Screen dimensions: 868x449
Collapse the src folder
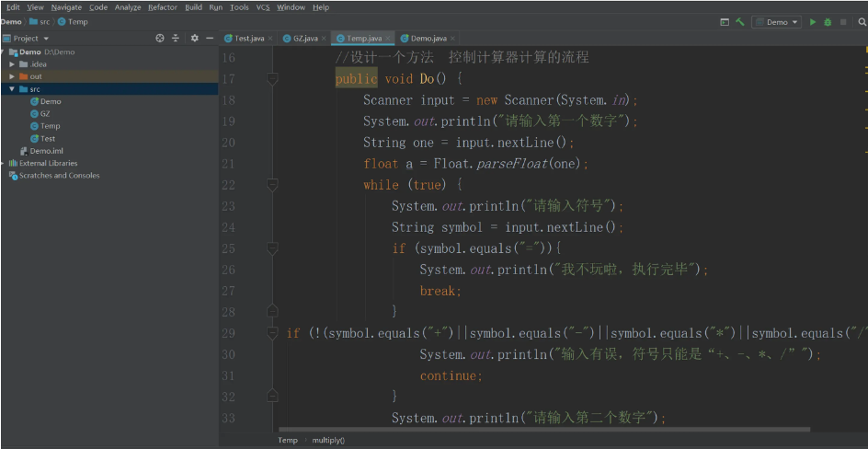pos(12,89)
